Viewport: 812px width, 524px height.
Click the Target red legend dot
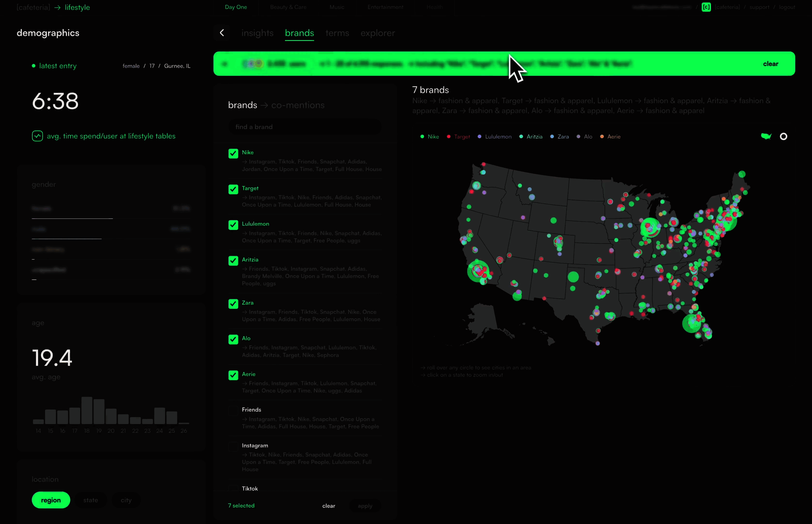click(x=449, y=136)
